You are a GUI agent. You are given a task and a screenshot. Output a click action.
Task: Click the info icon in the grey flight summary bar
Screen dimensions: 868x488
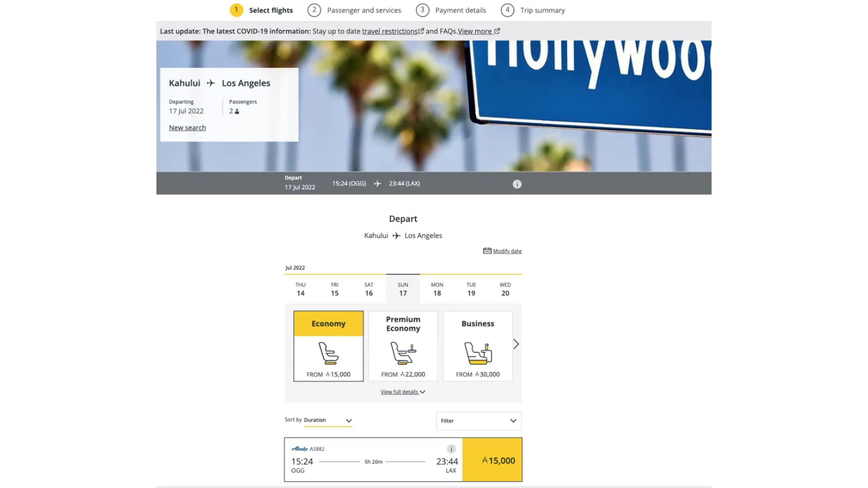517,184
